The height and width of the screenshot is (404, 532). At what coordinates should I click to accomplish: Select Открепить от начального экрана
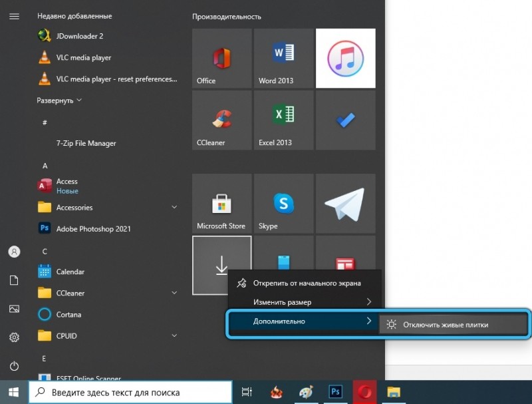(x=305, y=283)
